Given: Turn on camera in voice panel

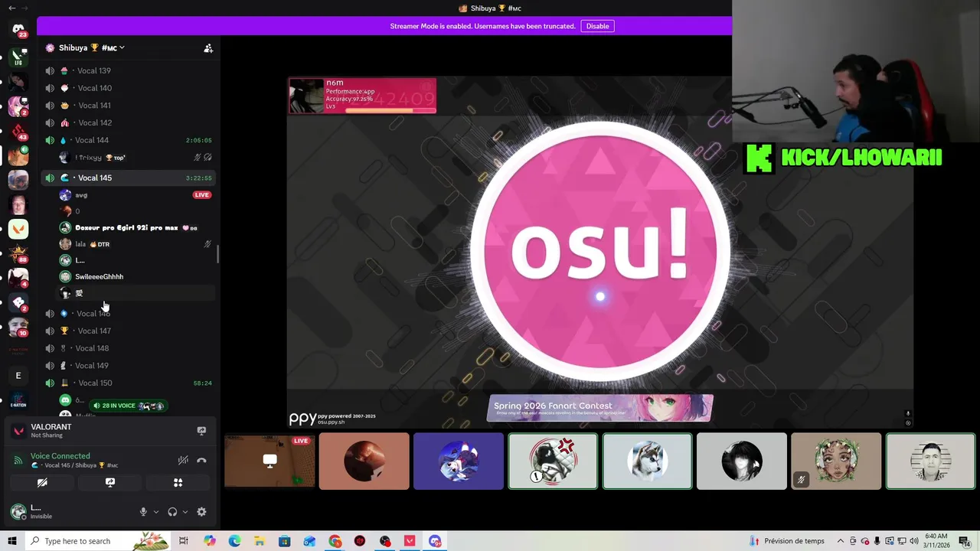Looking at the screenshot, I should tap(42, 483).
